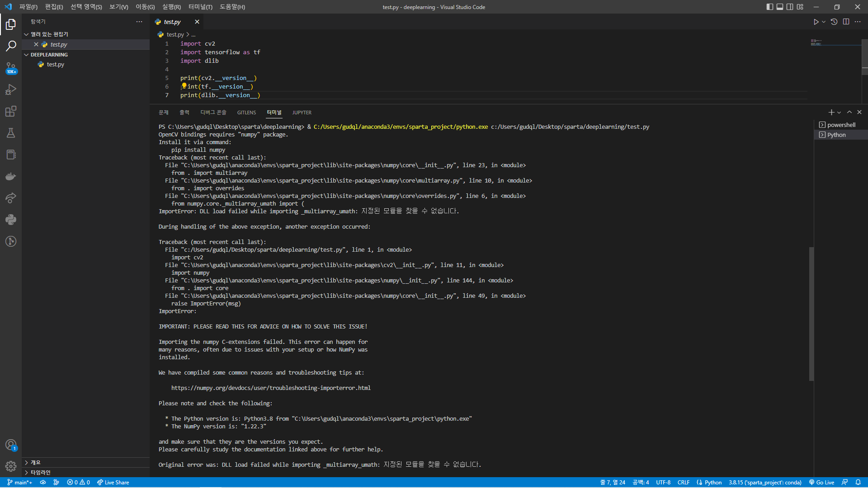Collapse the DEEPLEARNING folder section

click(x=86, y=54)
